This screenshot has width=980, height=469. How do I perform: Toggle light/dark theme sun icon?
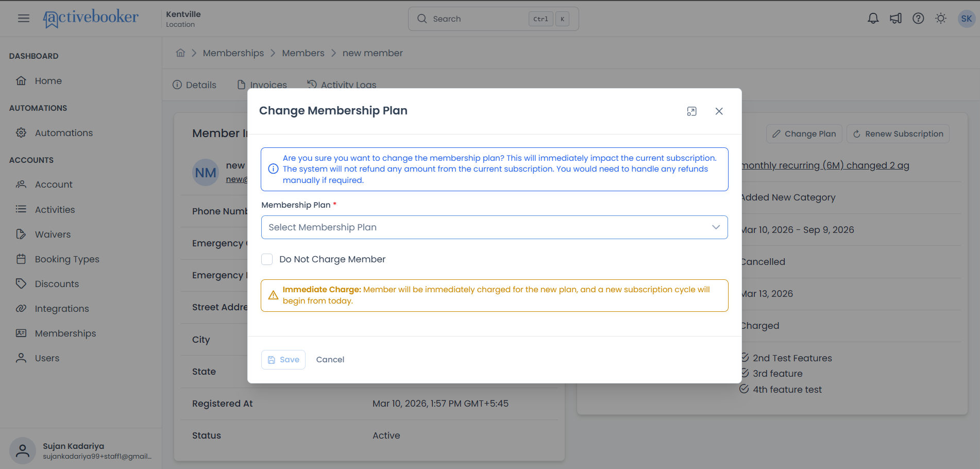click(x=941, y=19)
